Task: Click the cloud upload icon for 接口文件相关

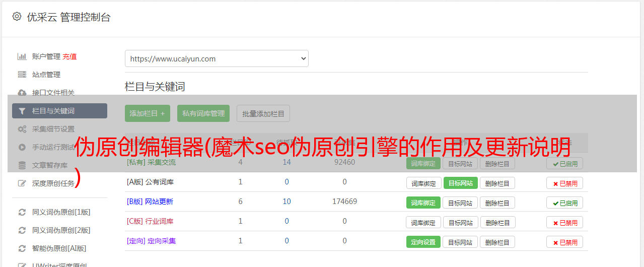Action: tap(22, 93)
